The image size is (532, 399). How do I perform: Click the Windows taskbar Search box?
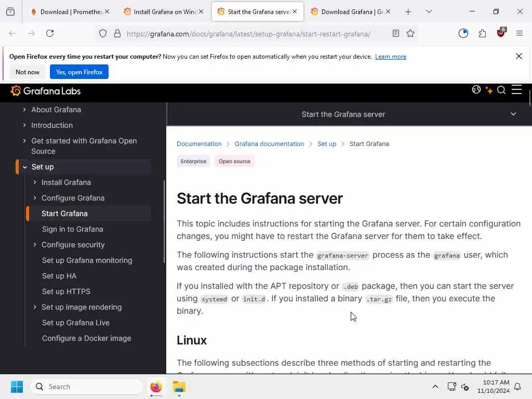click(x=87, y=387)
